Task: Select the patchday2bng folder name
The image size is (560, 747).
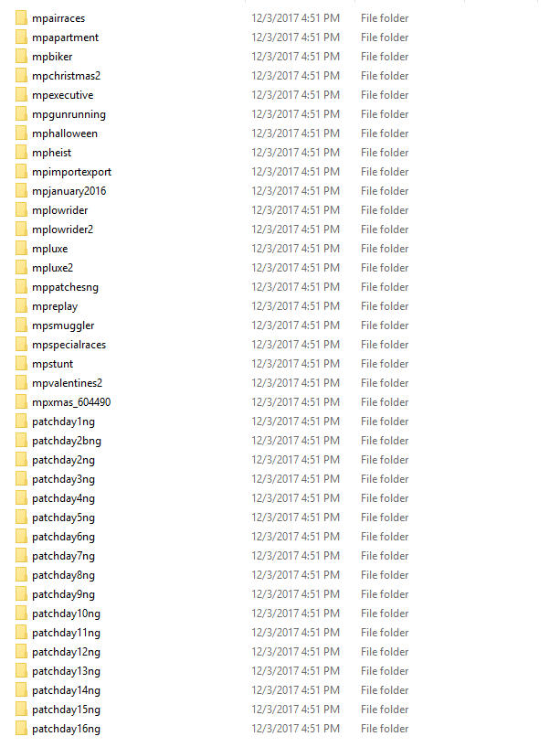Action: (67, 441)
